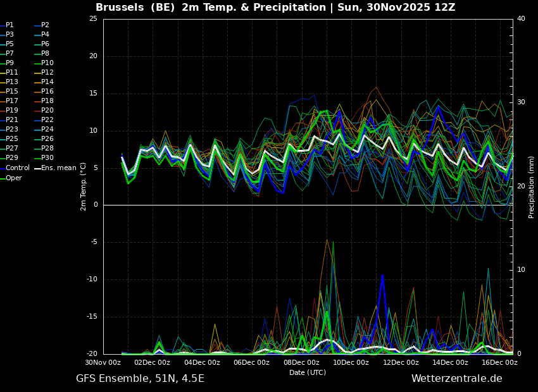Viewport: 538px width, 392px height.
Task: Select the 30Nov 00z date tick label
Action: [103, 363]
